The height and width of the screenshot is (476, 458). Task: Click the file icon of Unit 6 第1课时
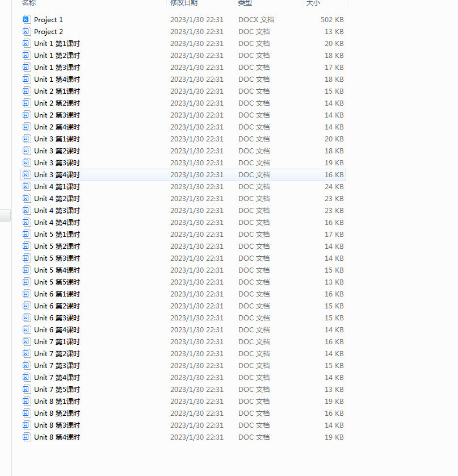tap(26, 294)
